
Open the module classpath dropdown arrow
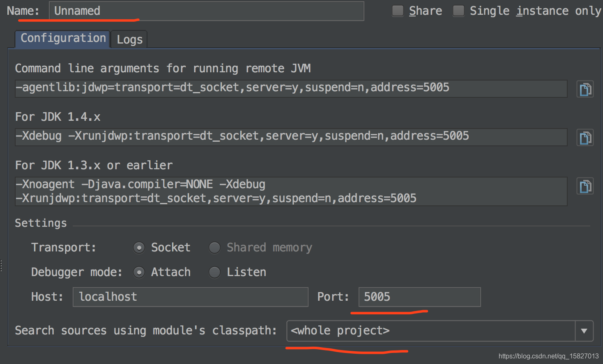pos(584,331)
